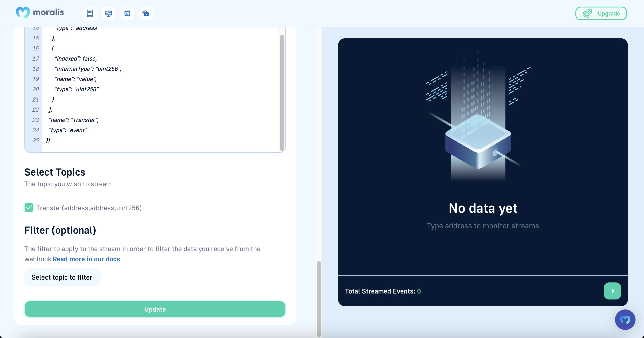This screenshot has width=644, height=338.
Task: Click the ABI code editor scrollbar
Action: point(282,92)
